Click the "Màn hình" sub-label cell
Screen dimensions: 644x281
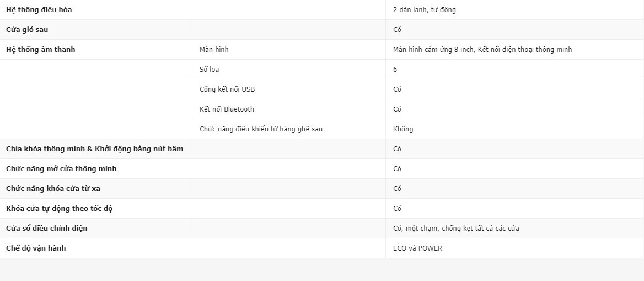tap(214, 50)
